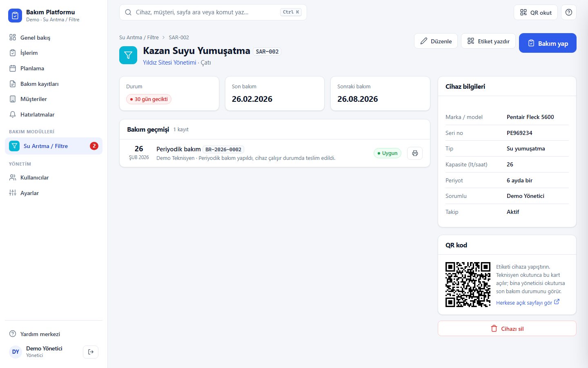Click the DY user avatar
Screen dimensions: 588x368
(16, 352)
